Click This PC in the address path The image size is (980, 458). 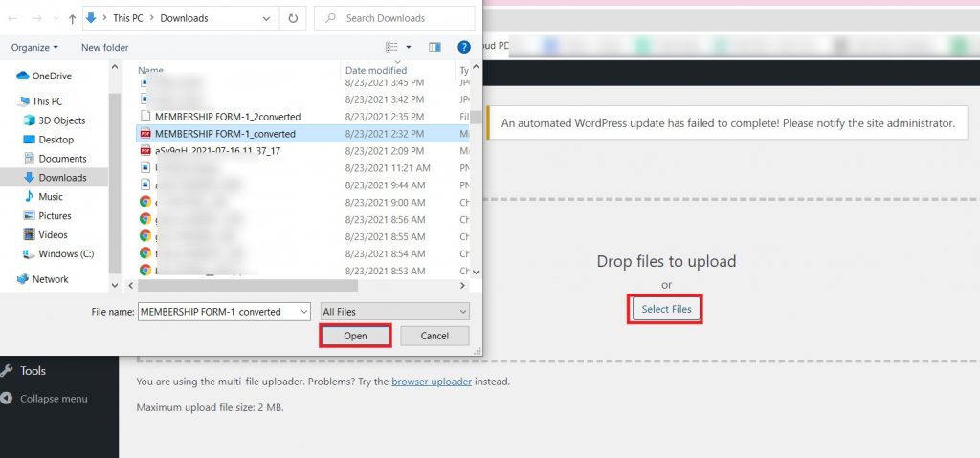127,19
